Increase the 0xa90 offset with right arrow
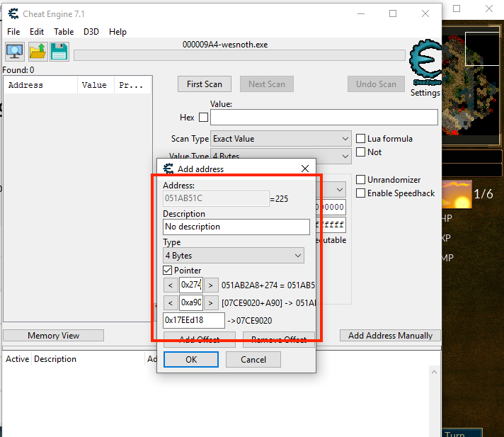 coord(211,302)
